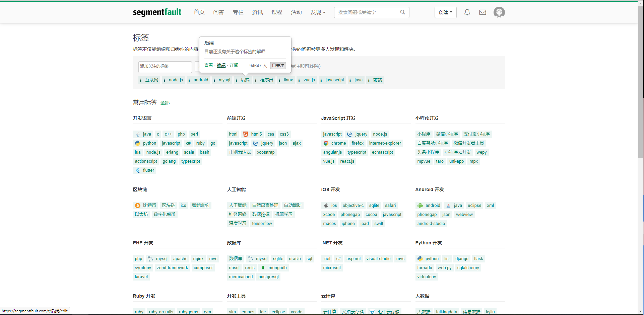Open the followed 前端 tag

[x=378, y=80]
